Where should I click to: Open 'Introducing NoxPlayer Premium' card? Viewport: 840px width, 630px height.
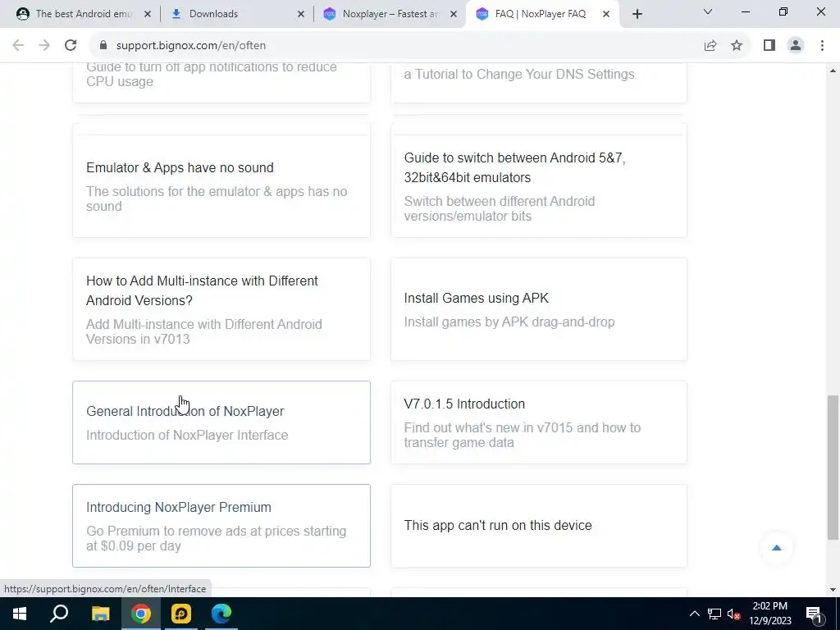(x=221, y=526)
